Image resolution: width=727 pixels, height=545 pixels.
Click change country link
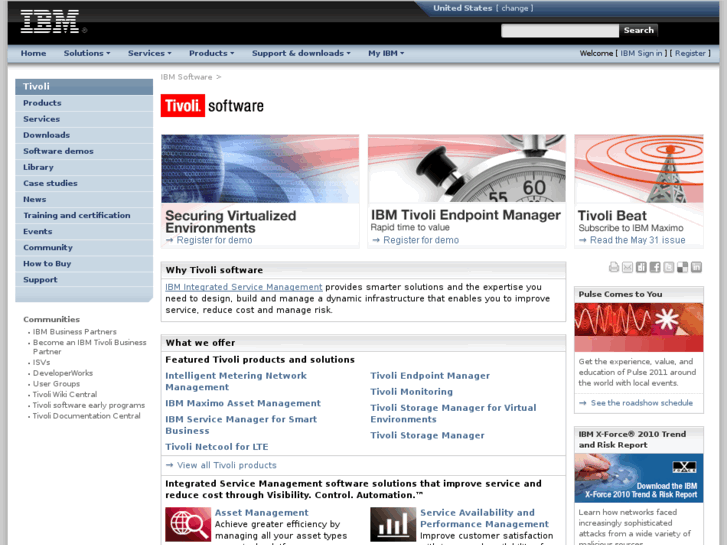515,8
